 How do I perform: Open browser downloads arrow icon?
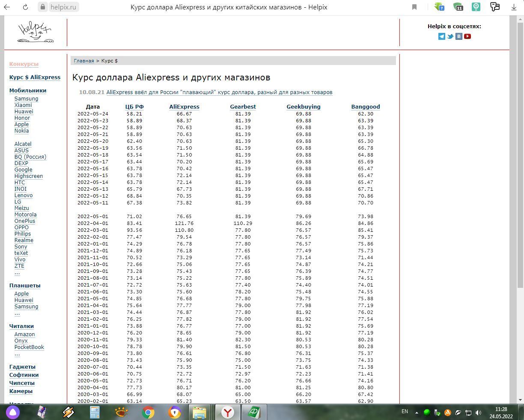[x=514, y=7]
